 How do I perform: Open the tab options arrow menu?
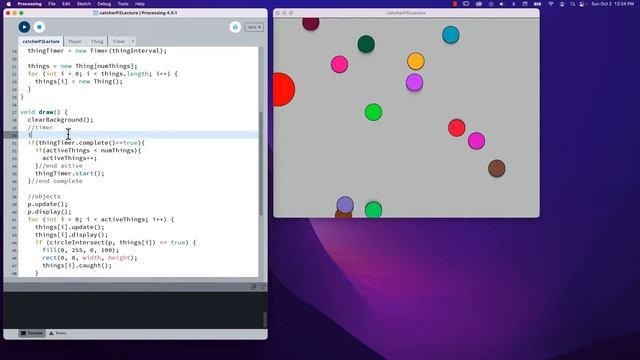point(133,42)
